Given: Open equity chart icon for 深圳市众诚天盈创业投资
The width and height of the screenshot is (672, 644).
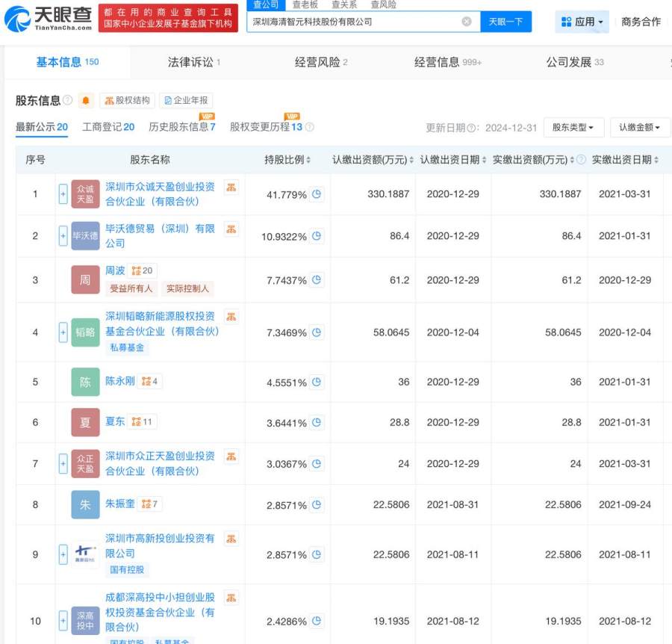Looking at the screenshot, I should coord(231,188).
